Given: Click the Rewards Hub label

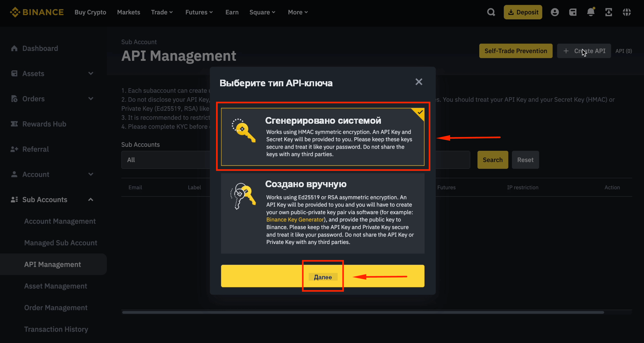Looking at the screenshot, I should (44, 124).
